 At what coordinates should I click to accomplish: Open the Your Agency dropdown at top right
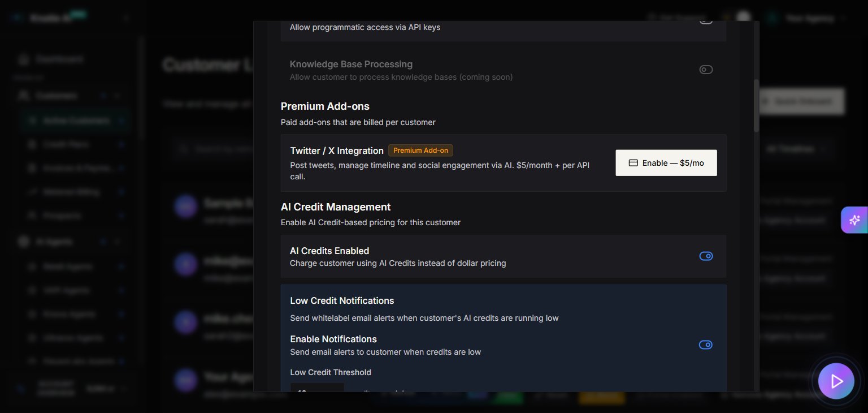pyautogui.click(x=806, y=18)
